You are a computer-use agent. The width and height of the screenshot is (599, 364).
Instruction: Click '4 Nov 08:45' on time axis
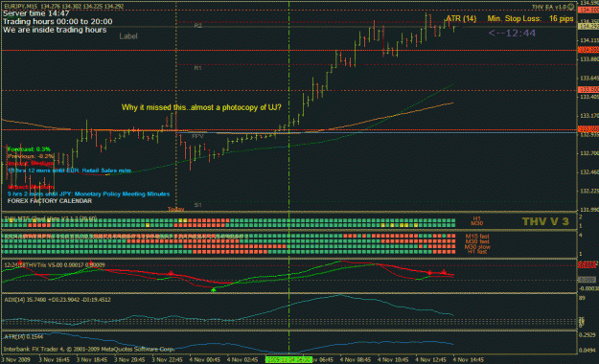356,360
